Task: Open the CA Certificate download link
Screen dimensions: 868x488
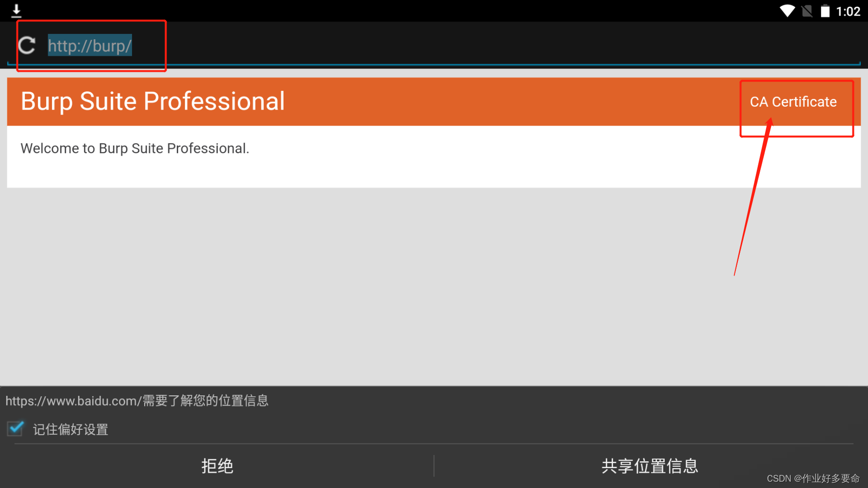Action: click(793, 102)
